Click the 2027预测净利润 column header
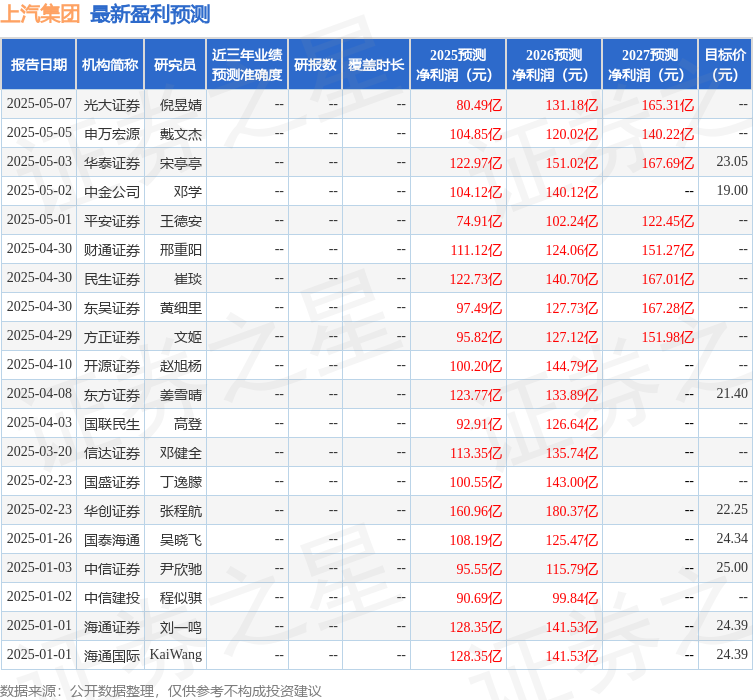The image size is (753, 700). tap(650, 65)
